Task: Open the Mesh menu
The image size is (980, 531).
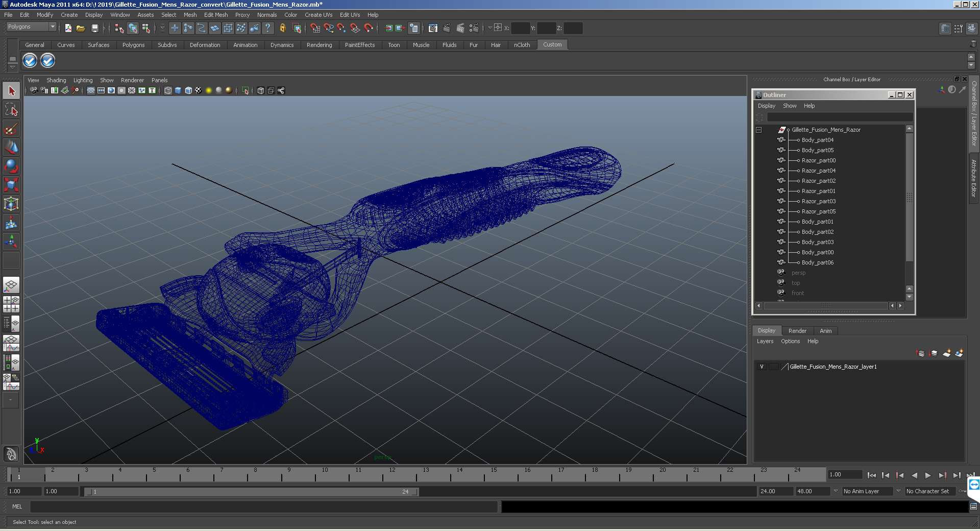Action: point(190,15)
